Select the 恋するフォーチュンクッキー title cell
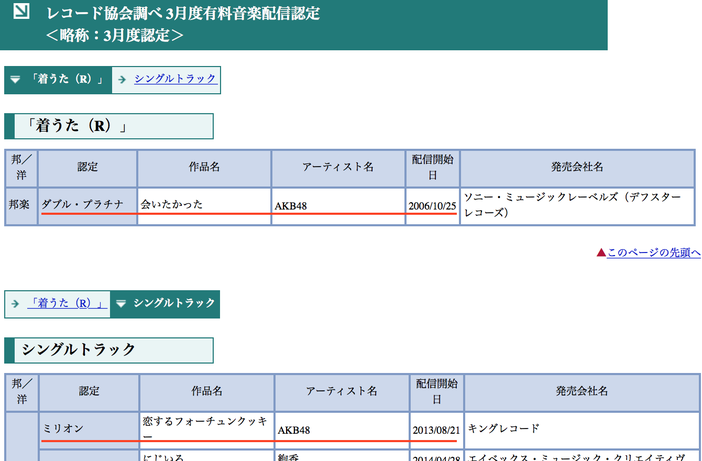The width and height of the screenshot is (702, 461). click(x=207, y=430)
